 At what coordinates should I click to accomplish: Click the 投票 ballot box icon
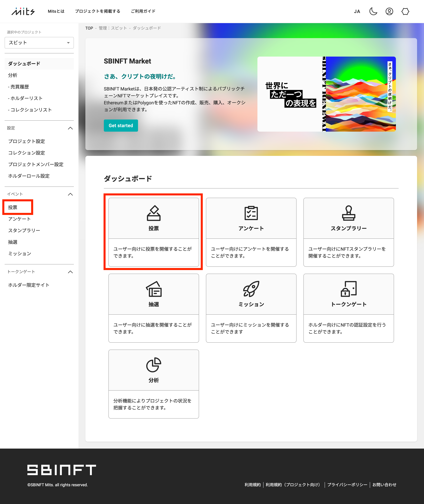coord(154,213)
